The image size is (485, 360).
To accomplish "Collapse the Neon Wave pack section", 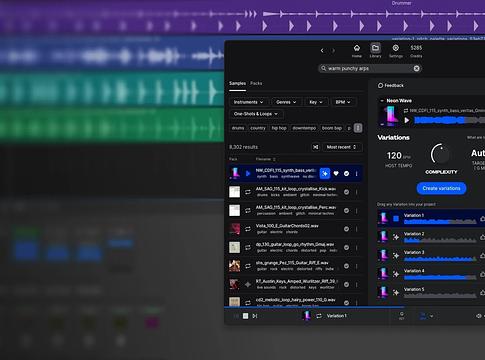I will click(x=382, y=100).
